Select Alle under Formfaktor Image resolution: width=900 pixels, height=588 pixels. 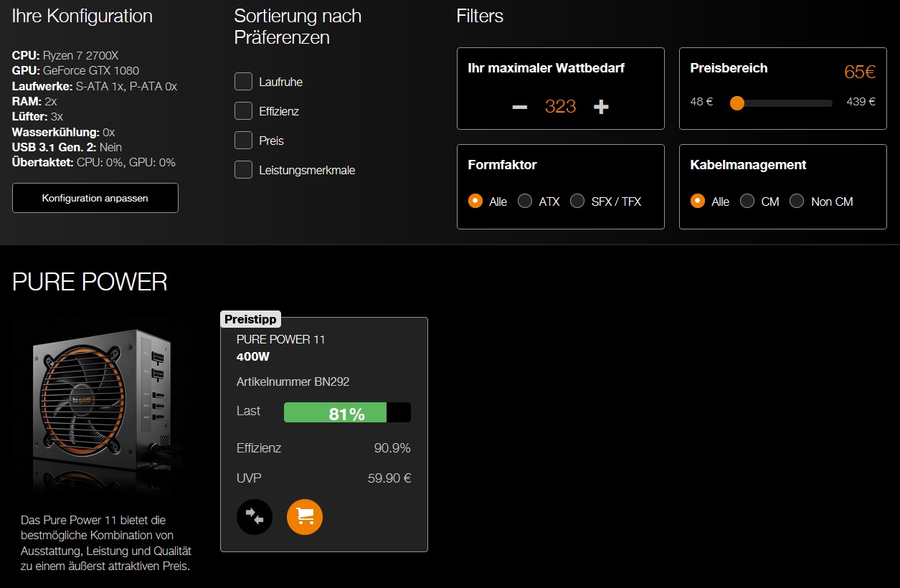coord(475,201)
